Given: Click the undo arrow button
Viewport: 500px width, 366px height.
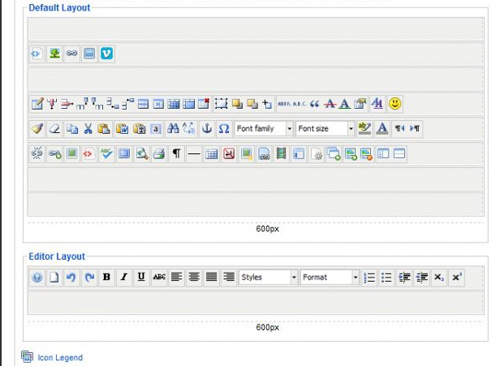Looking at the screenshot, I should point(71,277).
